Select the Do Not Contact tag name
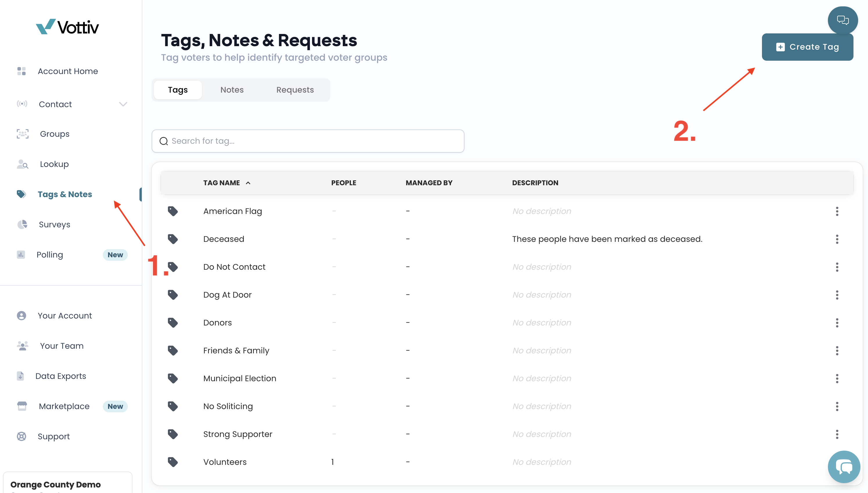This screenshot has width=868, height=493. [234, 267]
